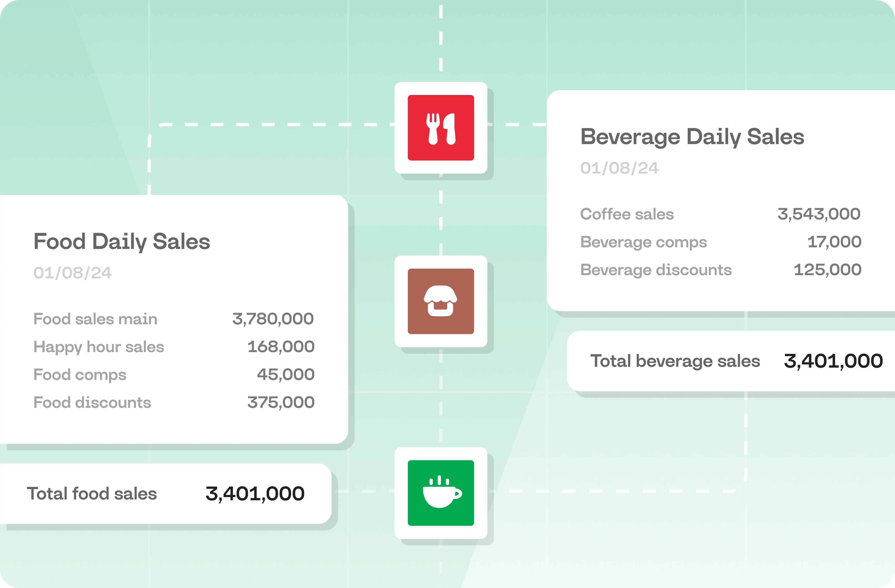The height and width of the screenshot is (588, 895).
Task: Select the Beverage Daily Sales heading
Action: coord(692,137)
